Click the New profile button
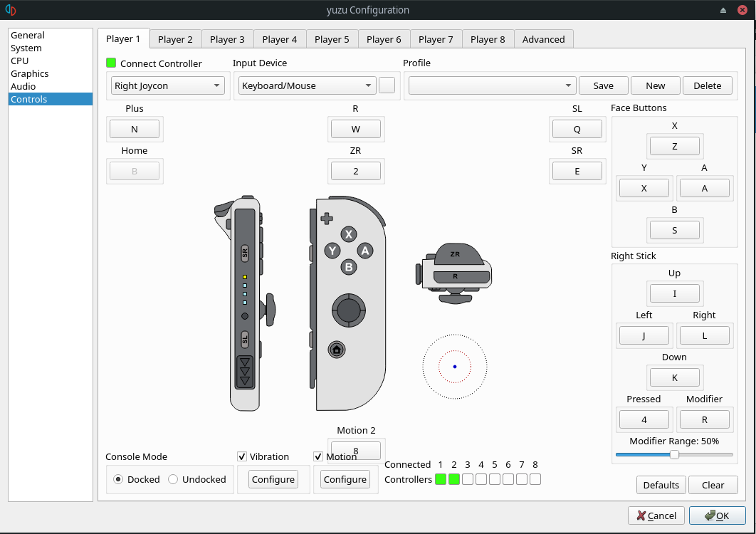The height and width of the screenshot is (534, 756). 655,85
